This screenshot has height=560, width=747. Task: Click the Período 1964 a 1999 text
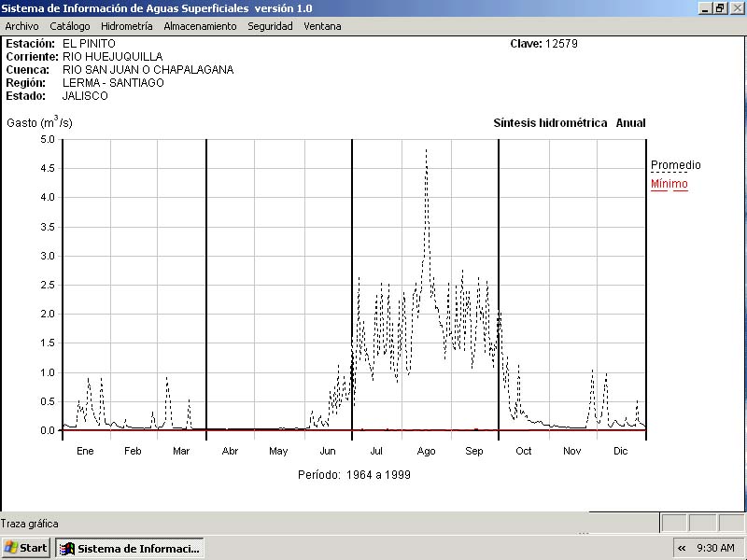pyautogui.click(x=354, y=474)
